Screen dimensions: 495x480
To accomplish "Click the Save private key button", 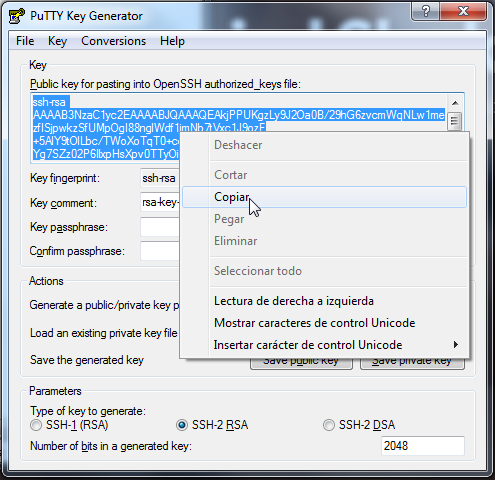I will 412,363.
